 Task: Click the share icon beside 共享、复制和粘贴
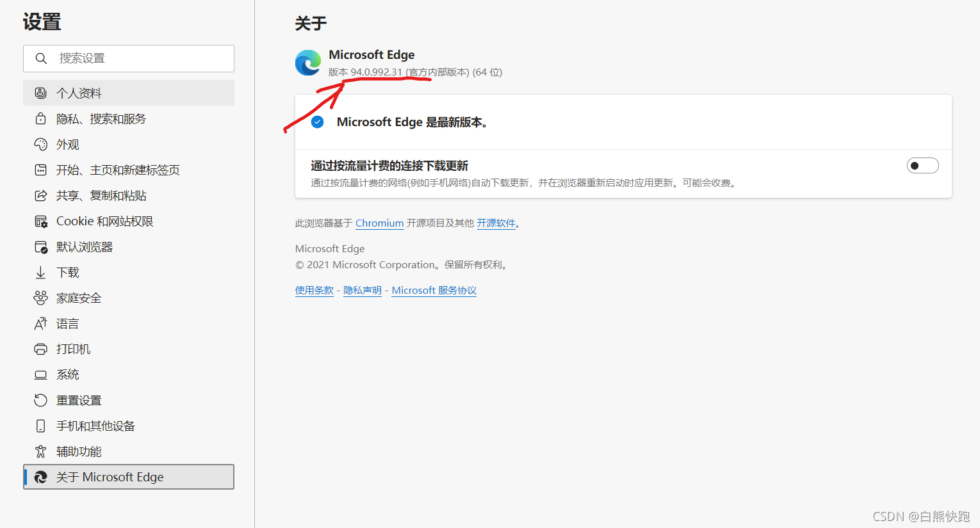[x=40, y=195]
